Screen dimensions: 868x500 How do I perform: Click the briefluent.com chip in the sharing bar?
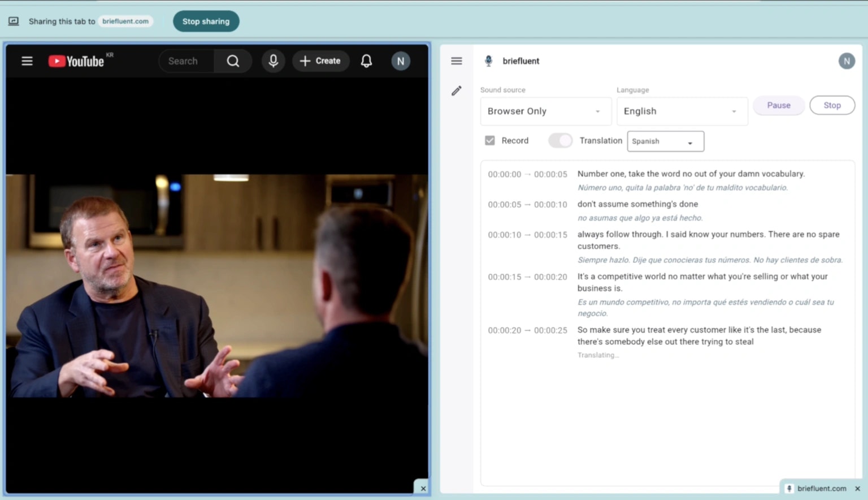click(x=125, y=21)
